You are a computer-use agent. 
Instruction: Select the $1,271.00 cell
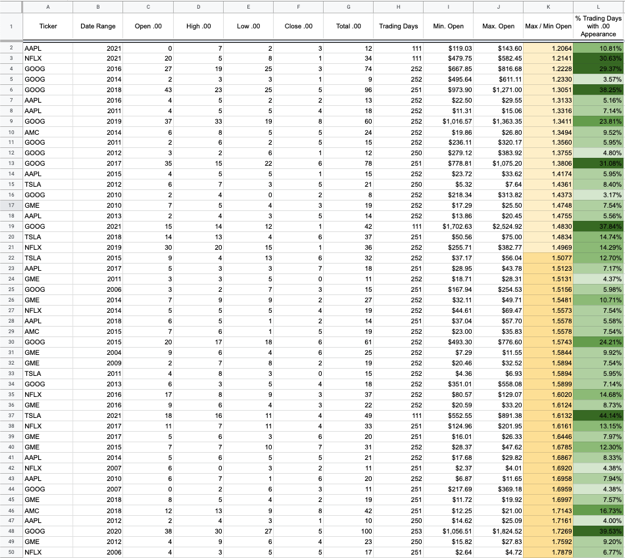(x=498, y=90)
